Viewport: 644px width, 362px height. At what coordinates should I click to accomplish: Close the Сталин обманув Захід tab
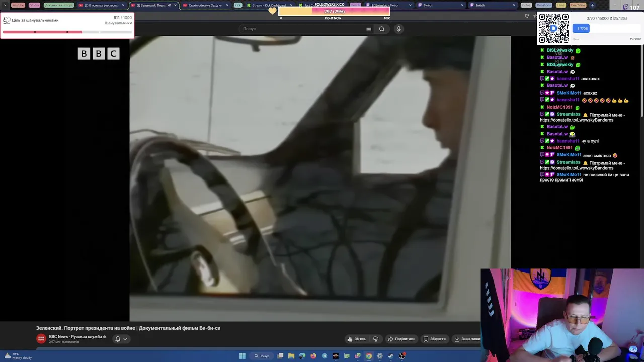227,5
